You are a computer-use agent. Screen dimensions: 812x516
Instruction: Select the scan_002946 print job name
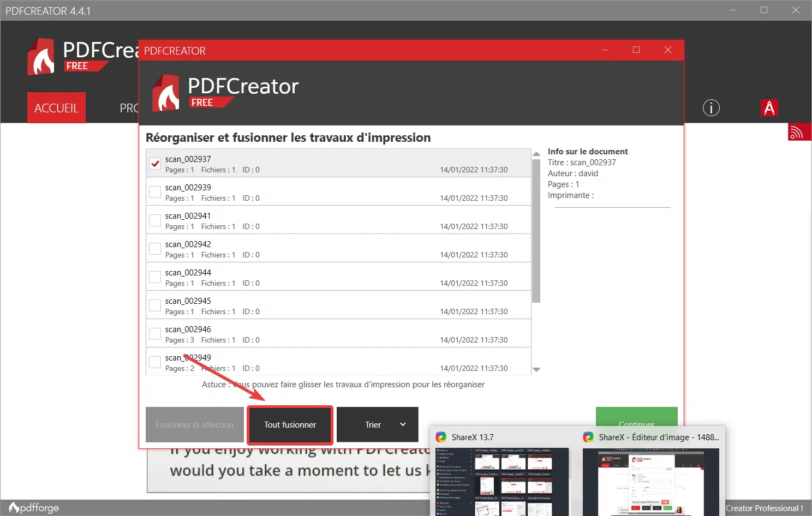click(188, 329)
